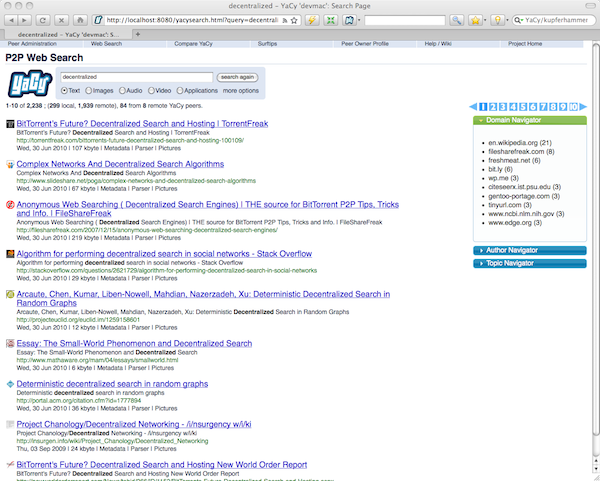This screenshot has height=481, width=600.
Task: Open Complex Networks And Decentralized Search Algorithms result
Action: pos(120,164)
